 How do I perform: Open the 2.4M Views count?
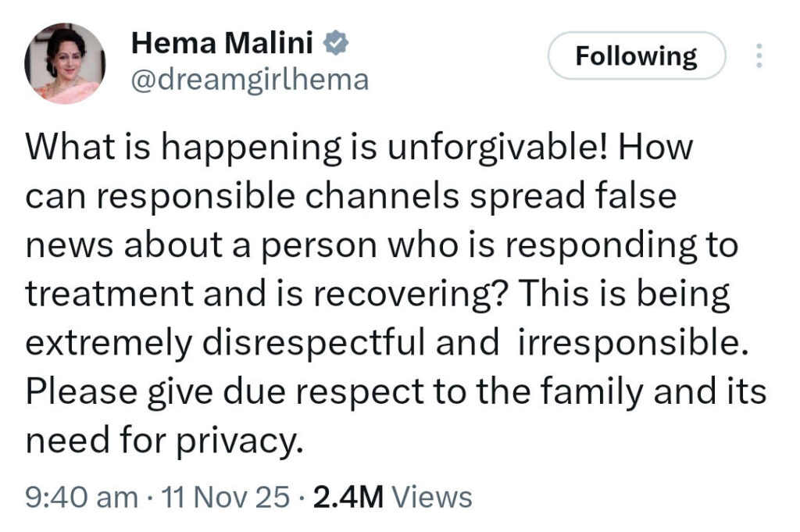(x=392, y=497)
